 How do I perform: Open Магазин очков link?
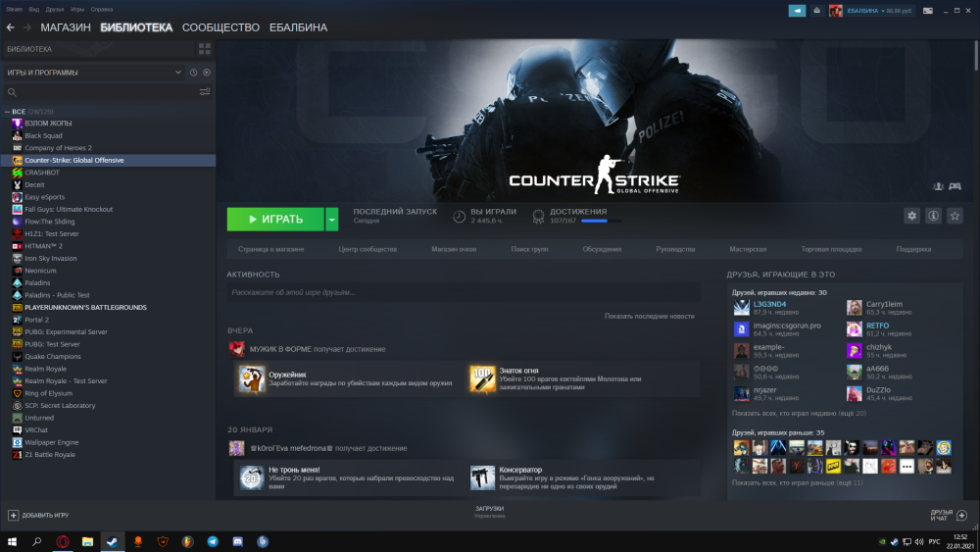coord(454,249)
